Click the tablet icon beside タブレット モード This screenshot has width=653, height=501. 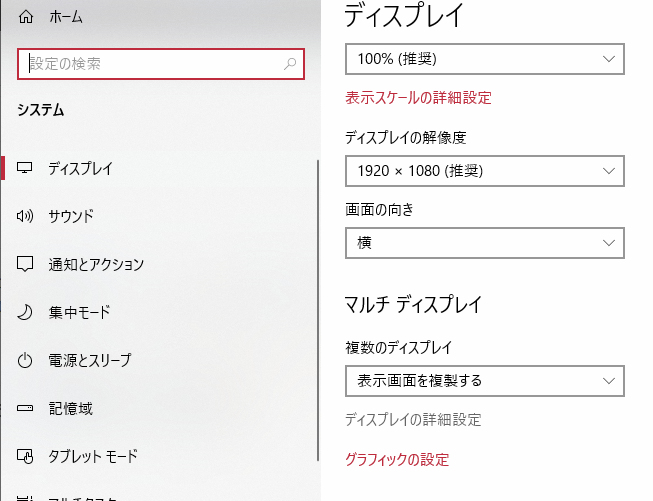[25, 456]
